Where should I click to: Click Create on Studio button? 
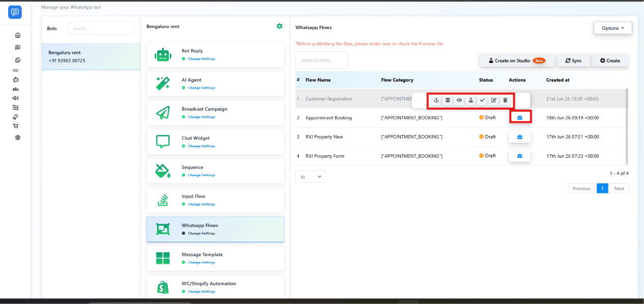click(516, 60)
